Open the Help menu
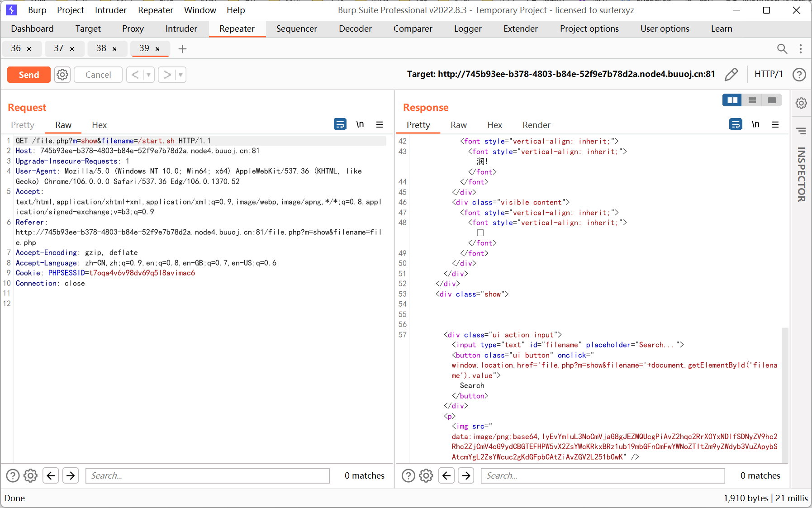812x508 pixels. pyautogui.click(x=236, y=10)
